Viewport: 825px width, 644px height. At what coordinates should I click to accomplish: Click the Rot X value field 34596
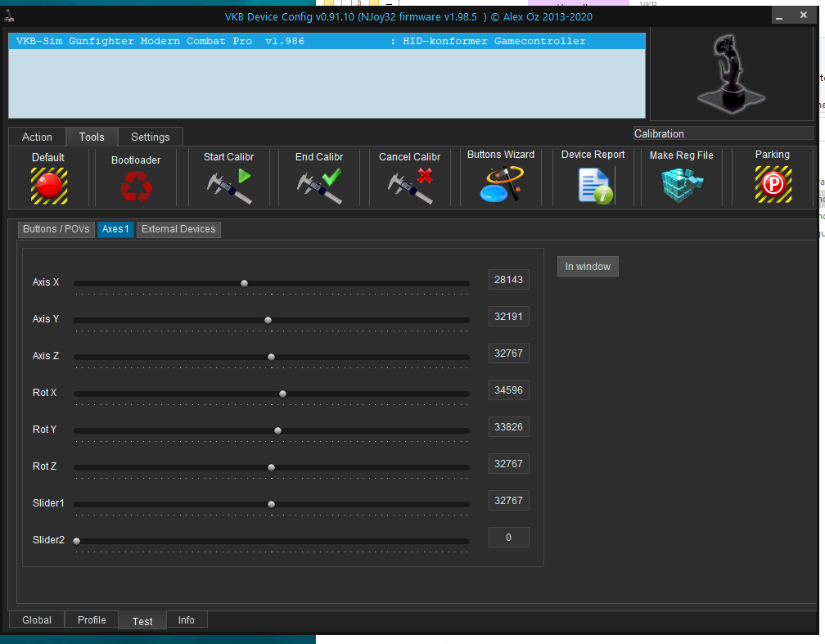[x=509, y=390]
